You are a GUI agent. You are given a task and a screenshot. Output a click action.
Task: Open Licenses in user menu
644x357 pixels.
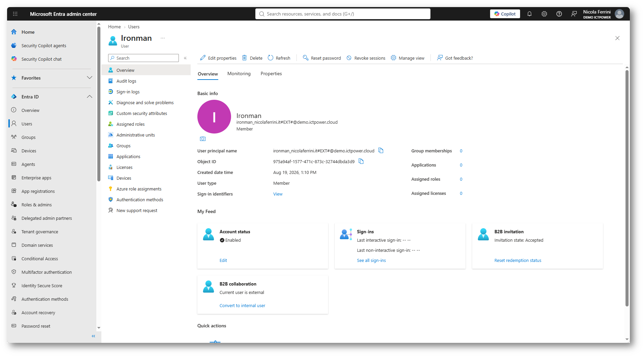[125, 167]
